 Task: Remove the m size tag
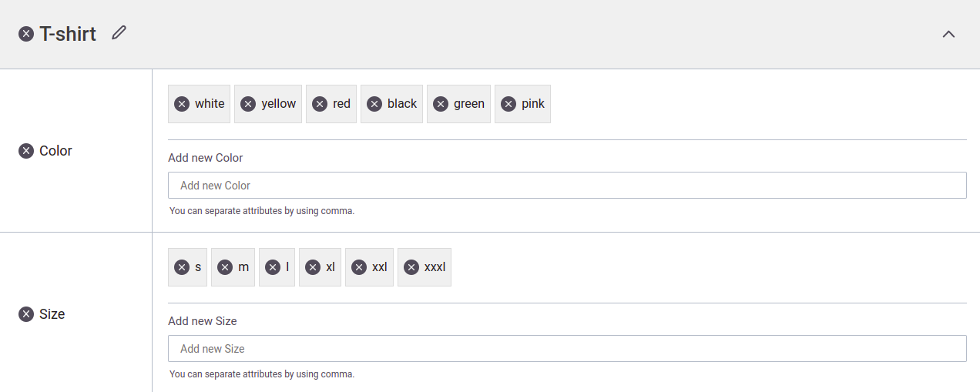[225, 267]
